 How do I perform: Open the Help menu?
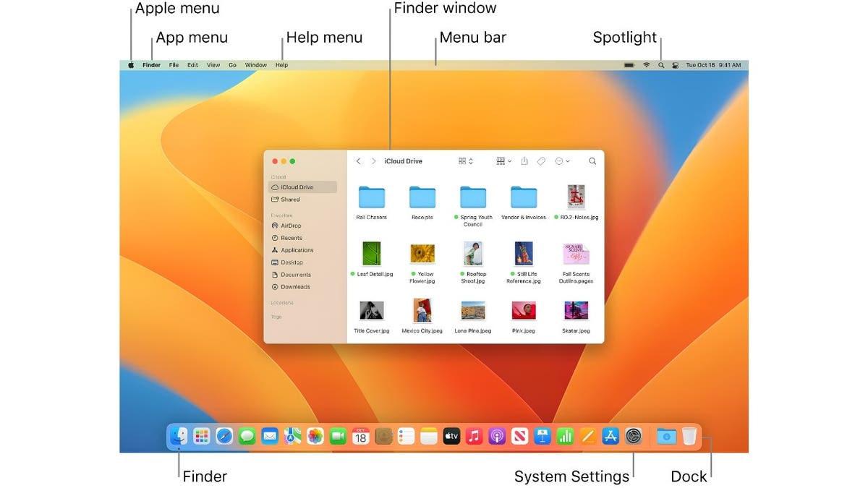(x=281, y=65)
